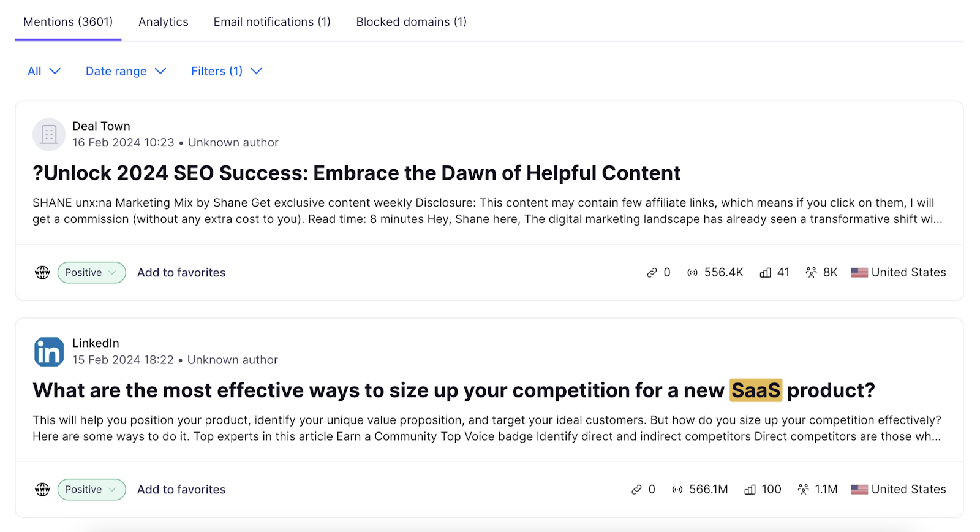This screenshot has height=532, width=980.
Task: Click the domain authority icon showing 100
Action: point(750,489)
